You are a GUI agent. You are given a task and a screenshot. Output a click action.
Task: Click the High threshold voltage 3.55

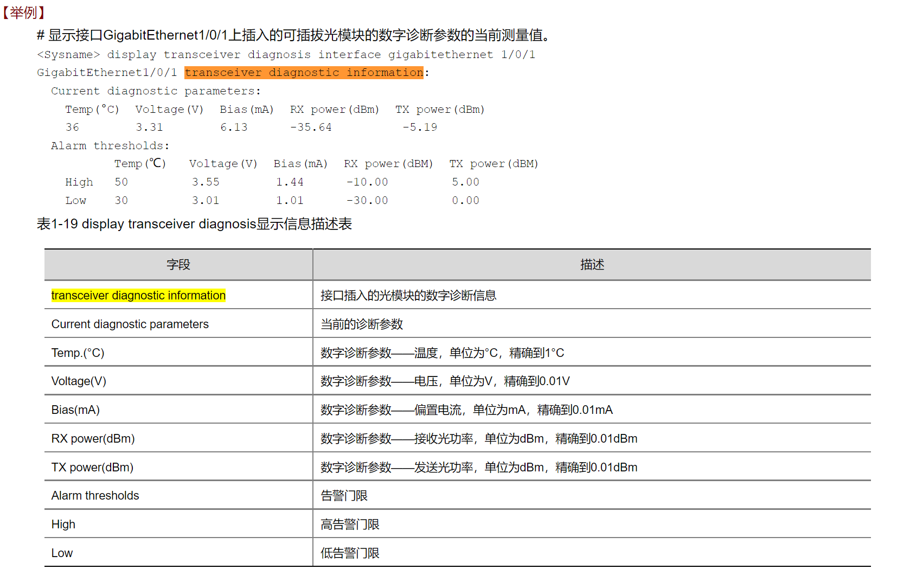click(x=206, y=182)
